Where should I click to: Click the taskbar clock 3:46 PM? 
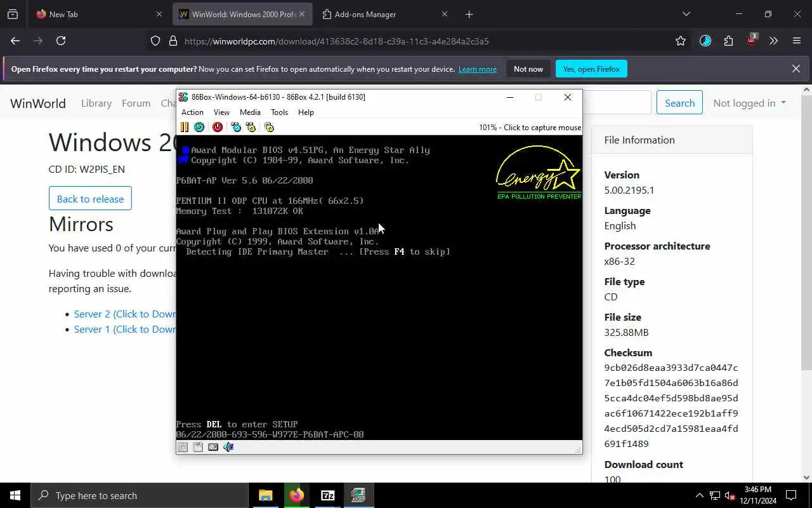(x=757, y=495)
